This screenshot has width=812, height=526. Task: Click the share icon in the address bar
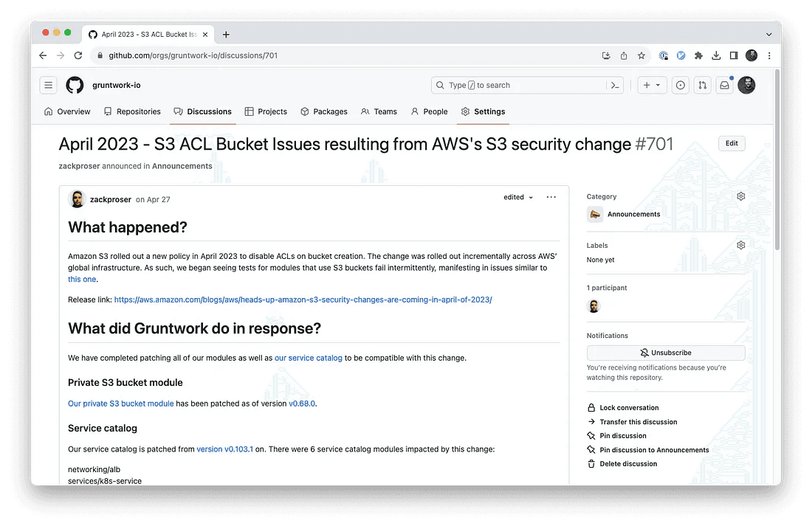pyautogui.click(x=624, y=55)
